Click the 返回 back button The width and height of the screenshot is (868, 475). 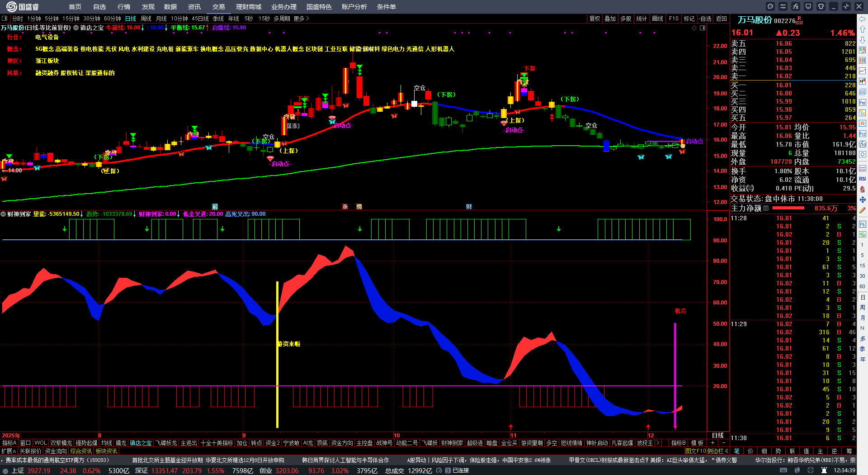coord(722,19)
